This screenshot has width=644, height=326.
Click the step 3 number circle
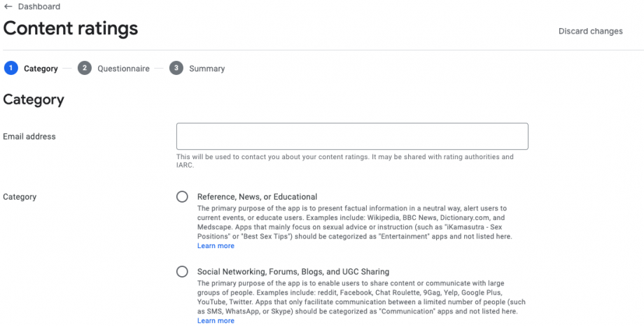[176, 68]
